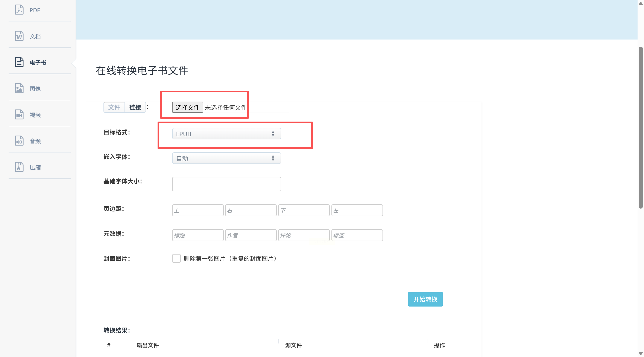Image resolution: width=644 pixels, height=357 pixels.
Task: Expand the 嵌入字体 自动 dropdown
Action: click(x=226, y=158)
